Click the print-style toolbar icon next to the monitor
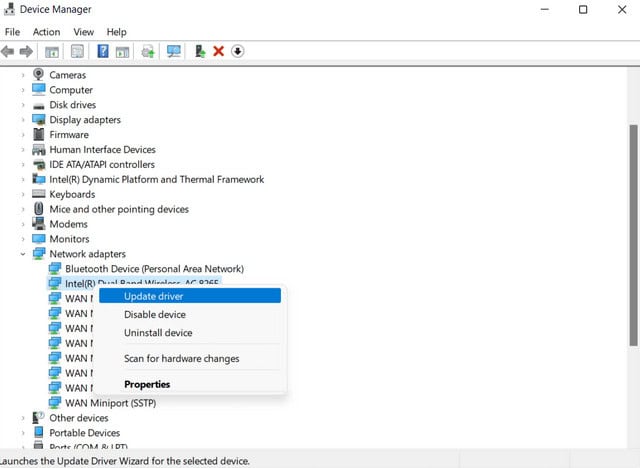This screenshot has width=640, height=468. (x=148, y=52)
